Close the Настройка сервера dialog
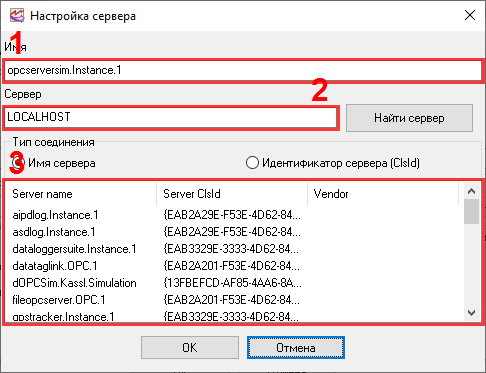486x373 pixels. pyautogui.click(x=470, y=15)
